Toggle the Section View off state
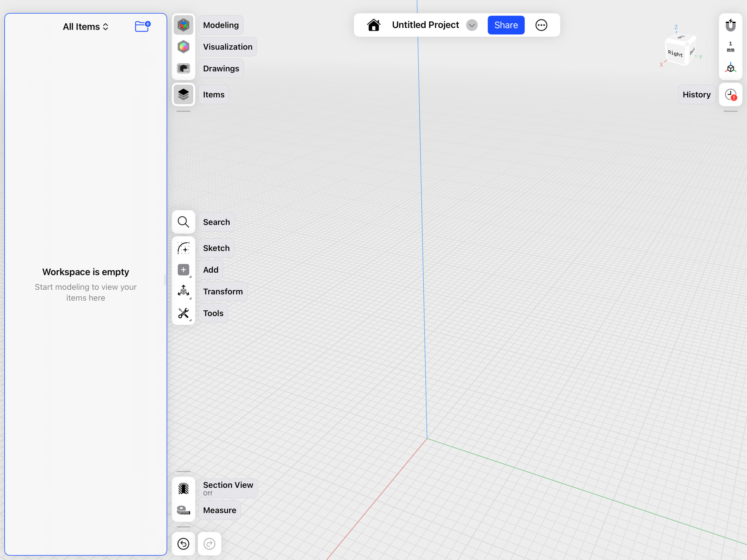The image size is (747, 560). pos(183,488)
